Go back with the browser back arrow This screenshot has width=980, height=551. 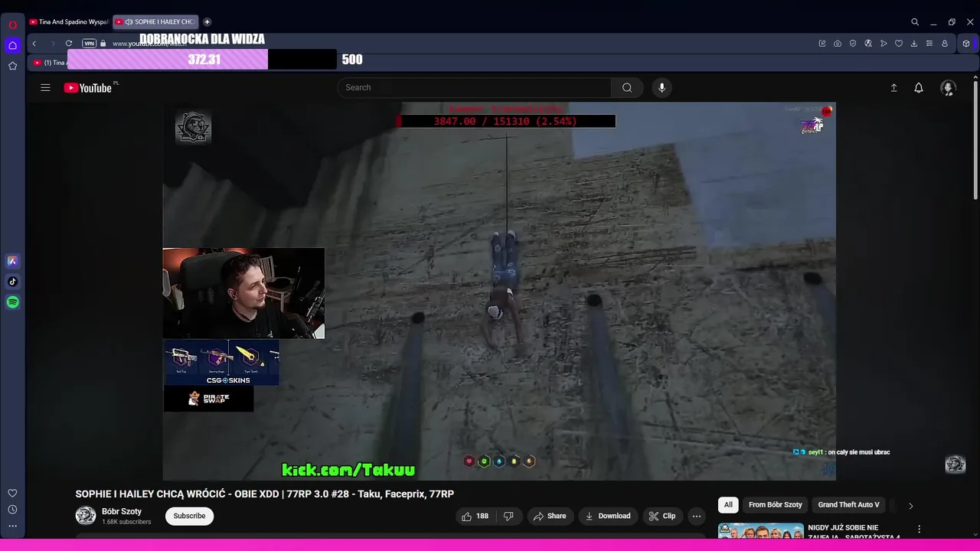[34, 44]
